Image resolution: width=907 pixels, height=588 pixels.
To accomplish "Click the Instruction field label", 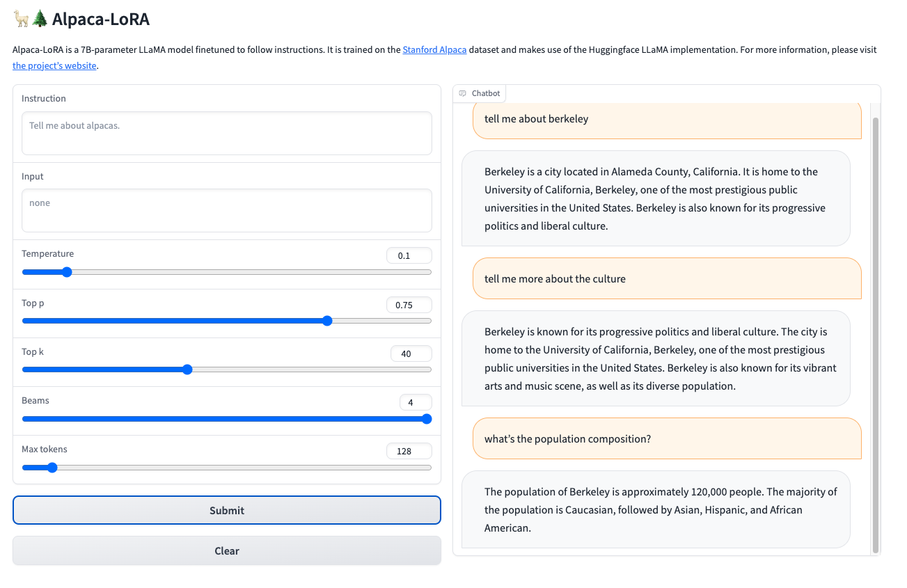I will coord(44,99).
